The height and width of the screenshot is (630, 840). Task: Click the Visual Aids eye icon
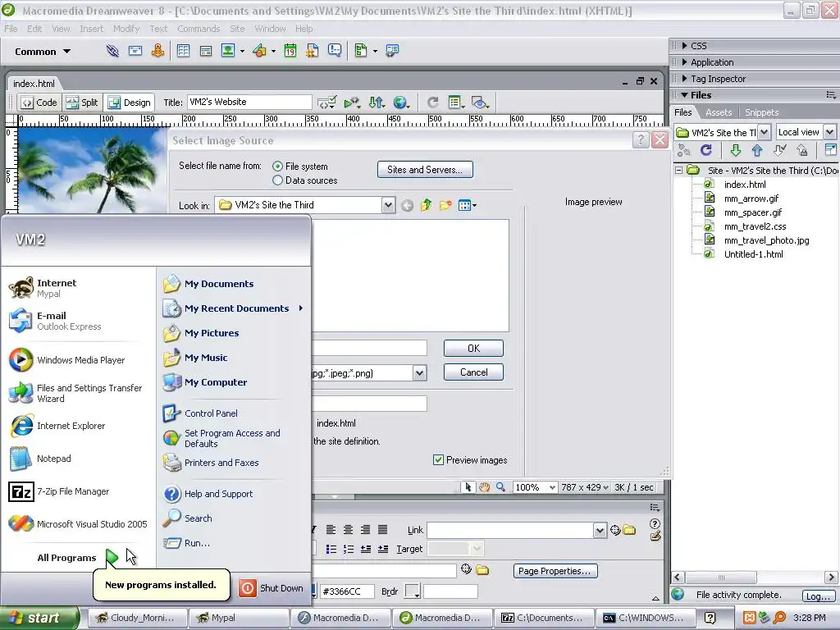coord(480,103)
